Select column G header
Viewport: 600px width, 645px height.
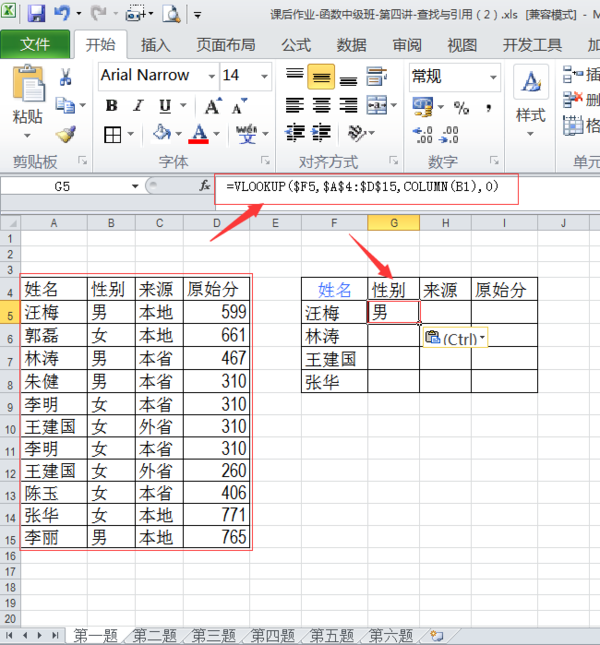394,223
